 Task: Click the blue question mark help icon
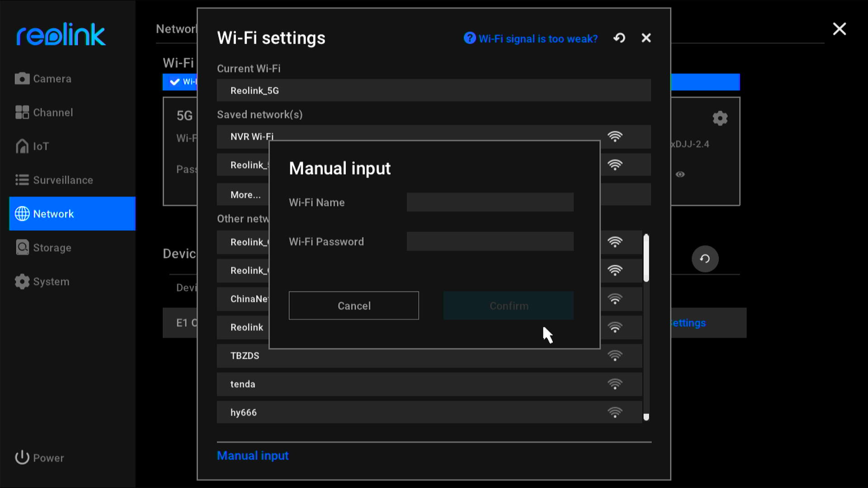470,38
